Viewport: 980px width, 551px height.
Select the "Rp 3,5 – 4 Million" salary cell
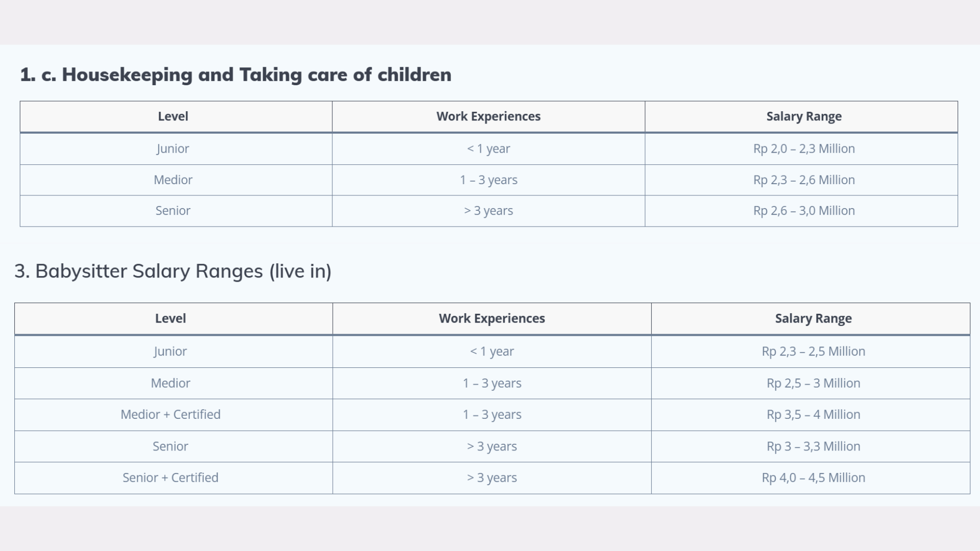pyautogui.click(x=813, y=414)
